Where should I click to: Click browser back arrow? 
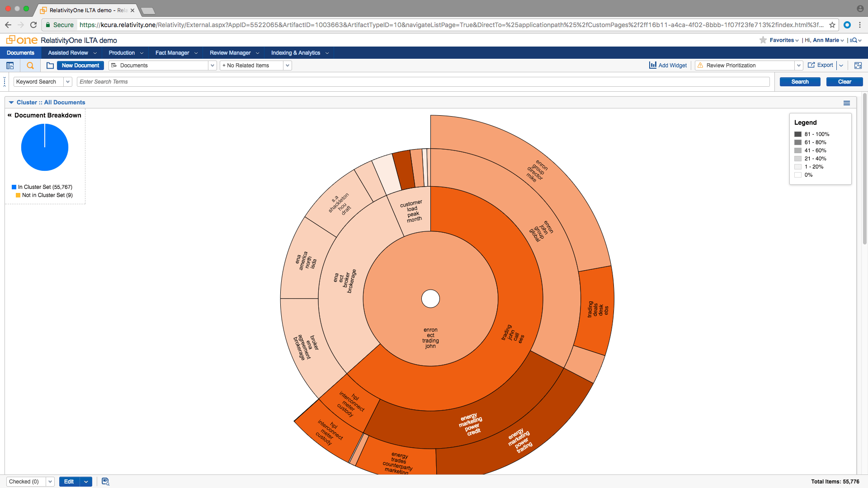(x=8, y=25)
